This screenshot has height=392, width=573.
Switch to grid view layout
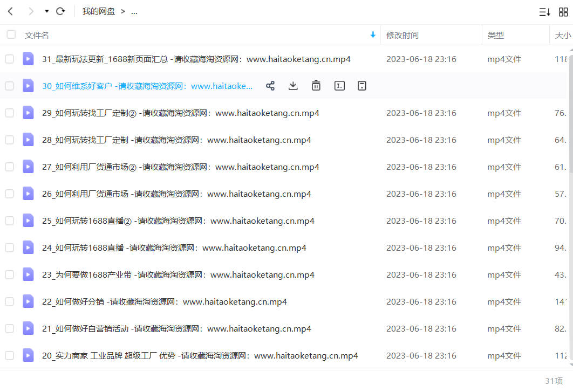click(563, 12)
